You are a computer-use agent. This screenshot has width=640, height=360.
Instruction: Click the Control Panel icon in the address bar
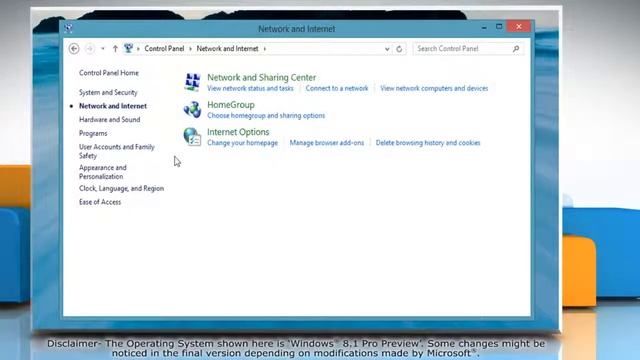coord(129,48)
